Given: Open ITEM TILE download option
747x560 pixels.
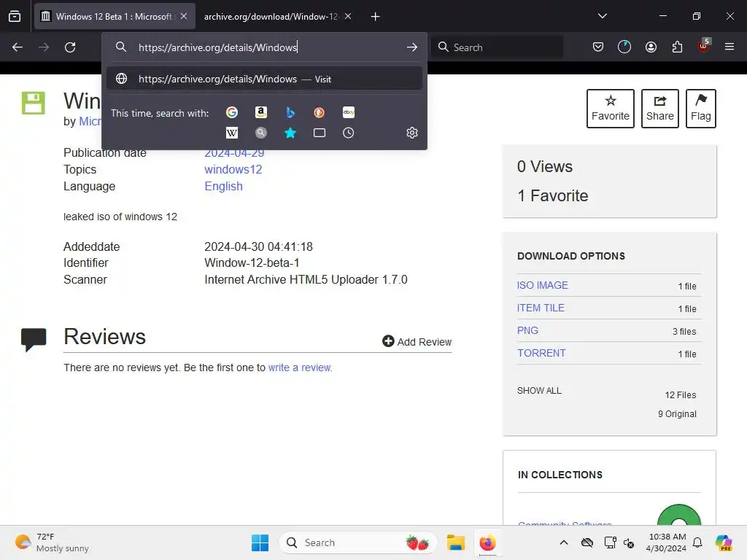Looking at the screenshot, I should coord(541,308).
